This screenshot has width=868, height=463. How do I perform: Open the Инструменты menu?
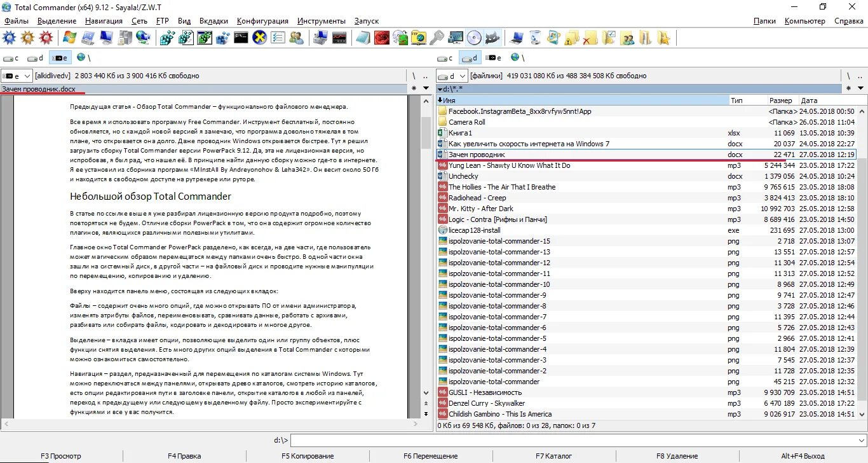coord(322,21)
